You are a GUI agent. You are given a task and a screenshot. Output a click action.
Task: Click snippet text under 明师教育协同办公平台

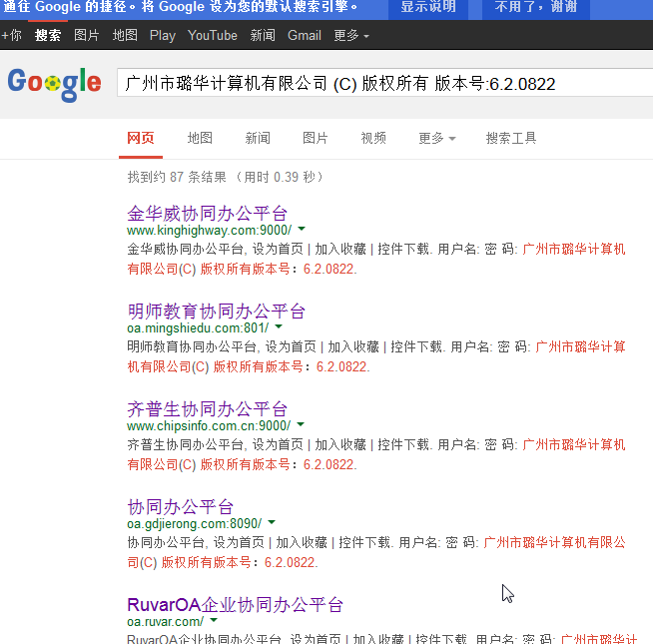(x=376, y=356)
